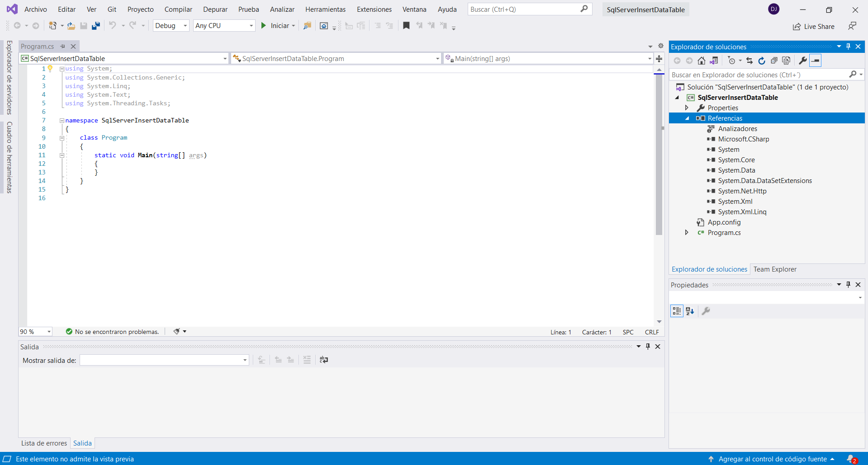
Task: Open the Debug configuration dropdown
Action: [x=171, y=26]
